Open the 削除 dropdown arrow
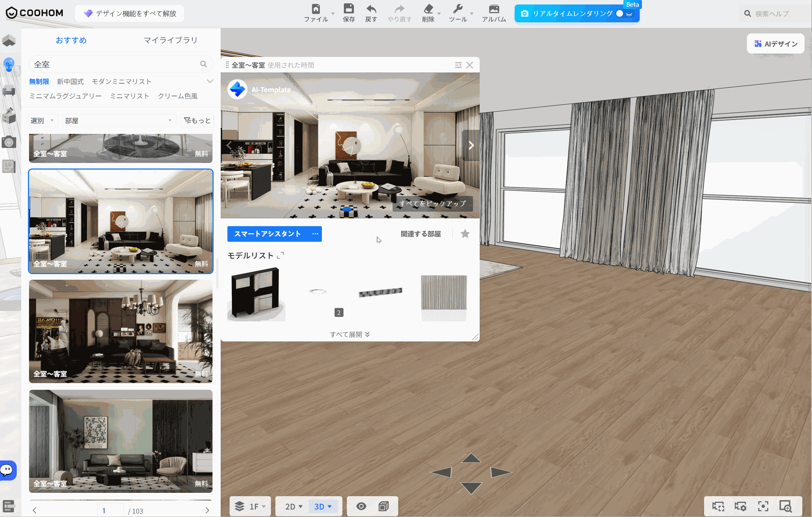This screenshot has height=517, width=812. pyautogui.click(x=439, y=14)
